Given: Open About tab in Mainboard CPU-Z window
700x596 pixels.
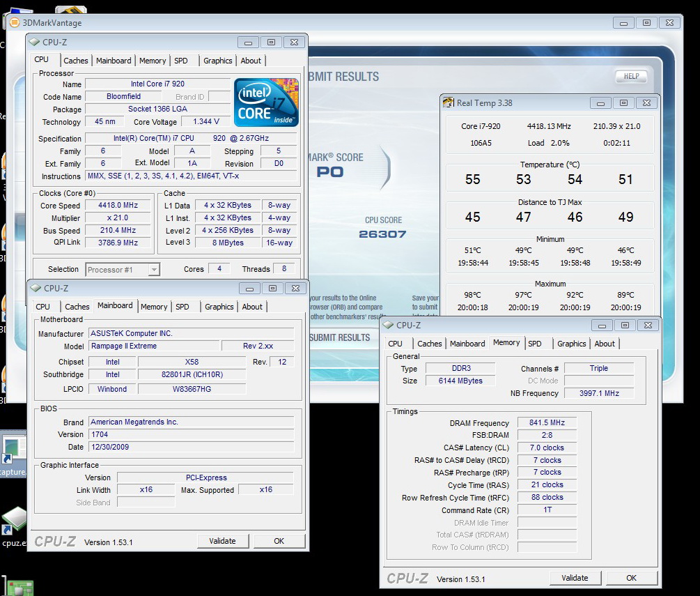Looking at the screenshot, I should 251,307.
